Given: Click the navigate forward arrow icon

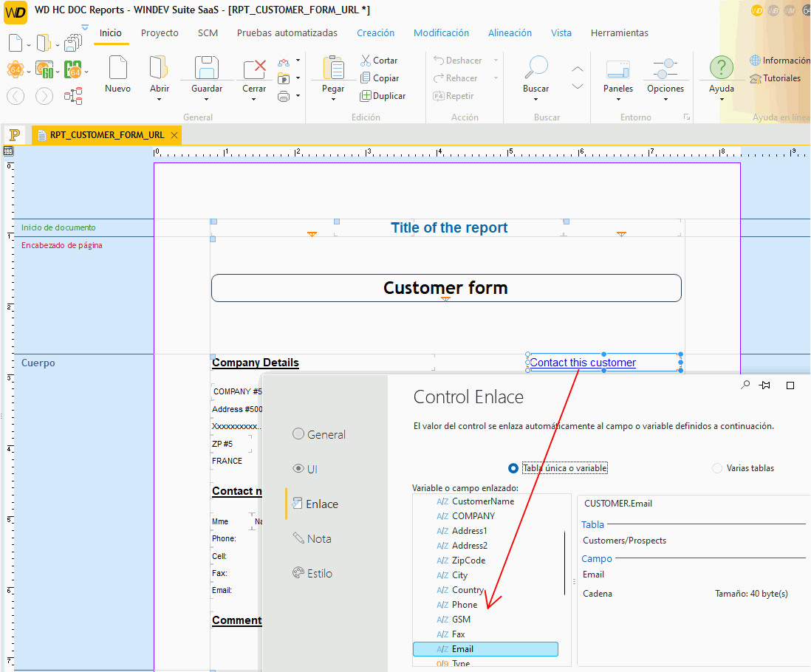Looking at the screenshot, I should (44, 96).
